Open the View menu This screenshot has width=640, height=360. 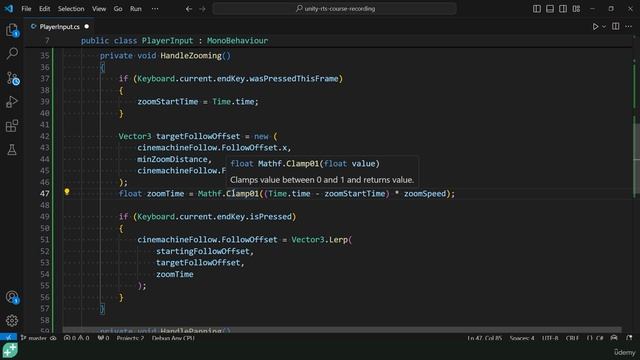click(x=99, y=9)
